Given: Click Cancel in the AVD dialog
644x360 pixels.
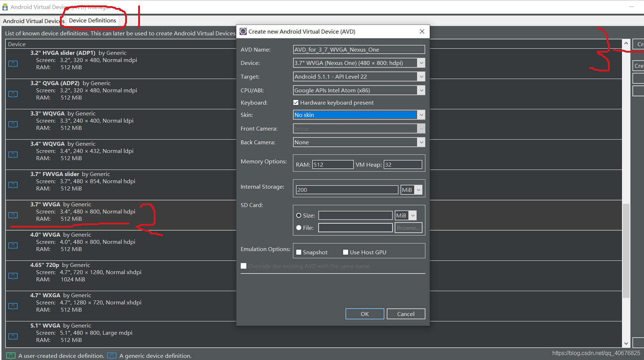Looking at the screenshot, I should click(406, 314).
